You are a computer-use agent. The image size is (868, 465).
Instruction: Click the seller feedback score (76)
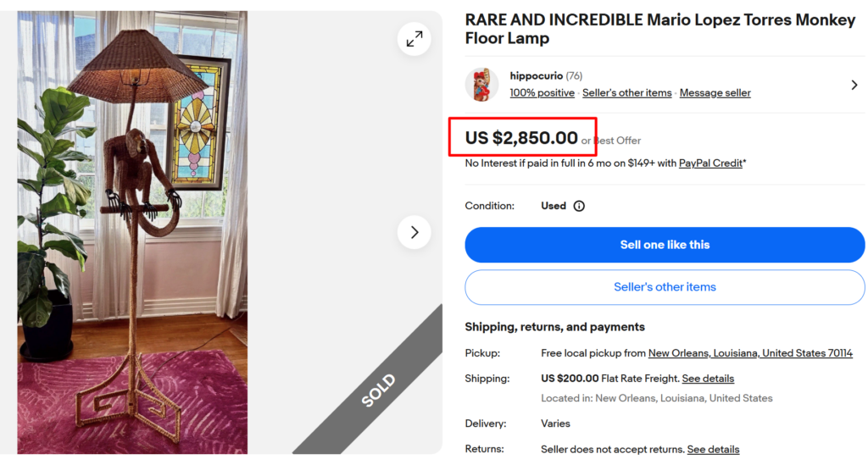click(x=574, y=76)
